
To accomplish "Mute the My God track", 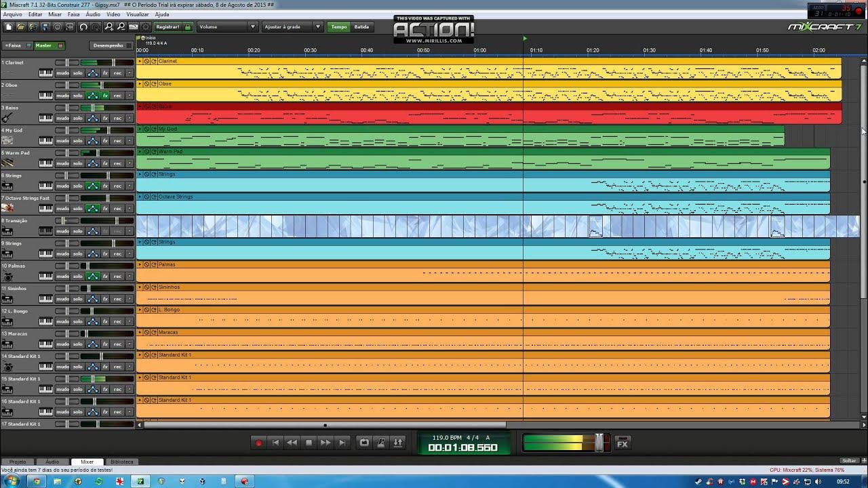I will (x=62, y=140).
